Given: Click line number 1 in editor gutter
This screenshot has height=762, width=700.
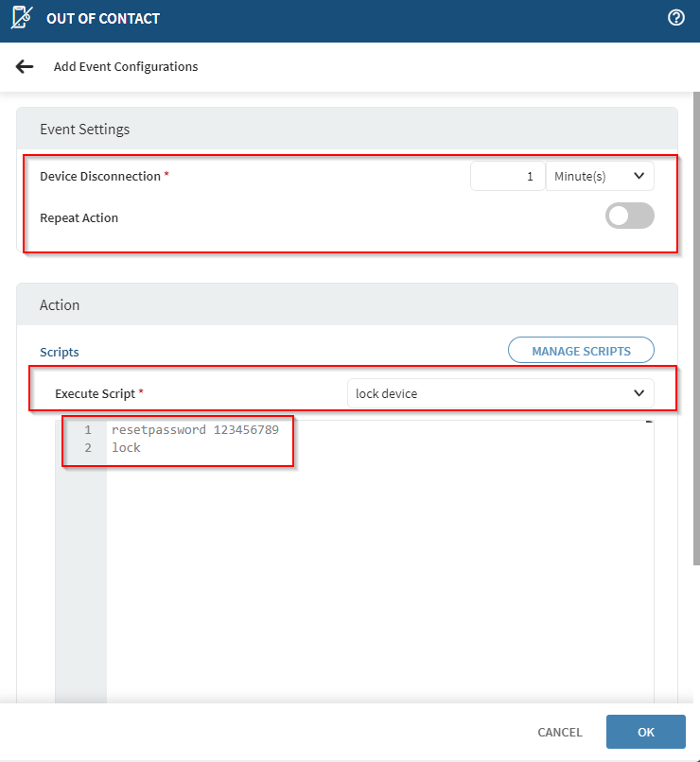Looking at the screenshot, I should [88, 429].
